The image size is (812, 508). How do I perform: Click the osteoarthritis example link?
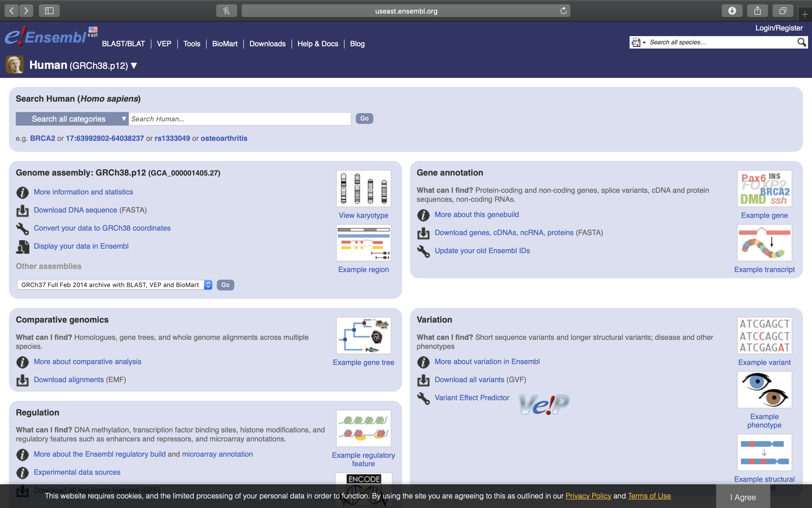coord(224,138)
